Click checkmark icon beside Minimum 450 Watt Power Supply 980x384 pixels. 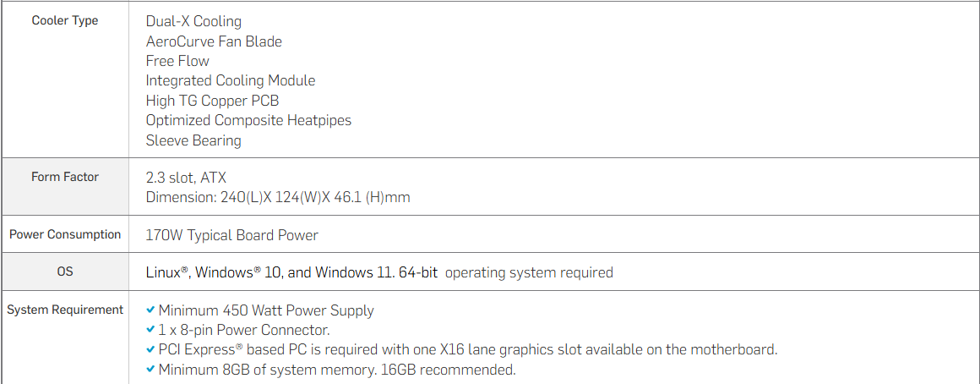(x=150, y=310)
